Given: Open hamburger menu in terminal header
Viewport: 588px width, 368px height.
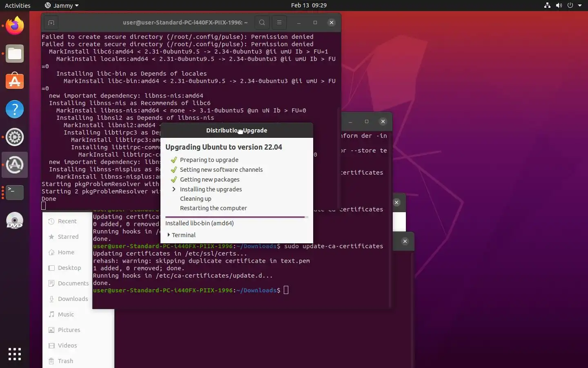Looking at the screenshot, I should pos(279,22).
